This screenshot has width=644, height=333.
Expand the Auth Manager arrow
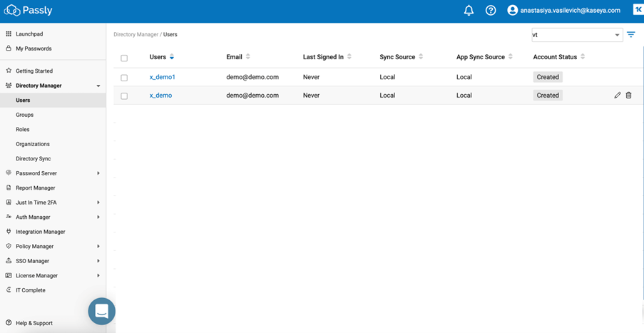click(98, 217)
